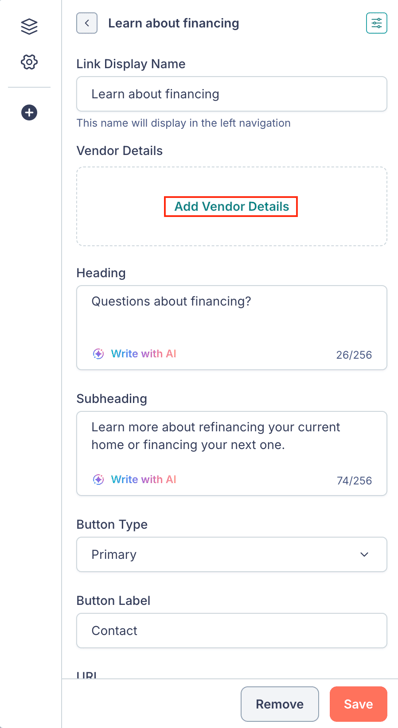The image size is (398, 728).
Task: Focus the Button Label Contact field
Action: (231, 630)
